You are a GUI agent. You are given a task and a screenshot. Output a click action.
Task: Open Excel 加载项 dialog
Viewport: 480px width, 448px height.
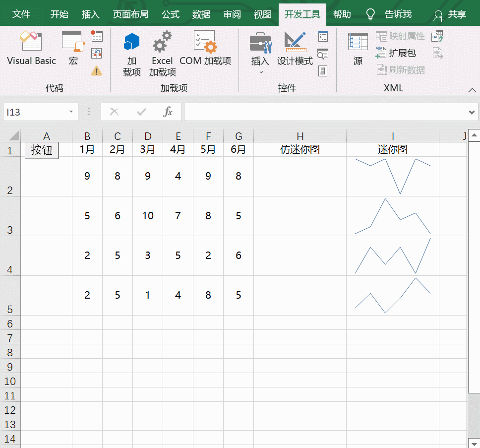coord(162,54)
